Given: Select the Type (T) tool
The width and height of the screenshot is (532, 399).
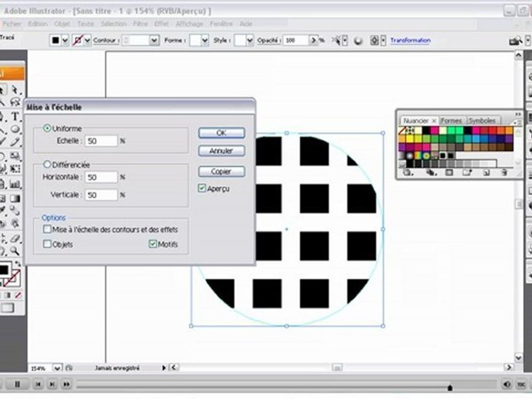Looking at the screenshot, I should click(16, 116).
